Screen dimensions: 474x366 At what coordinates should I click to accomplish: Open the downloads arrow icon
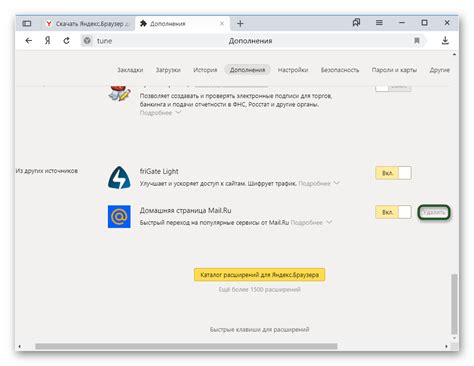445,41
